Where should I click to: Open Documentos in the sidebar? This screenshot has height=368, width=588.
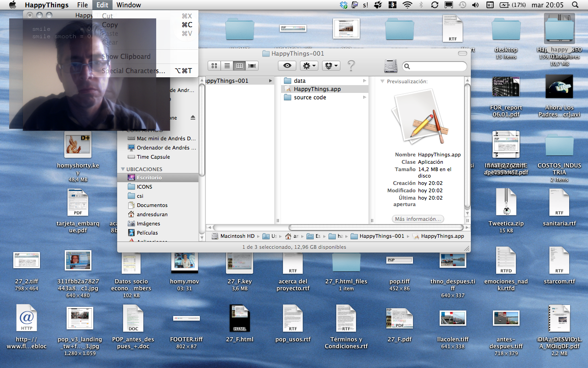coord(152,205)
